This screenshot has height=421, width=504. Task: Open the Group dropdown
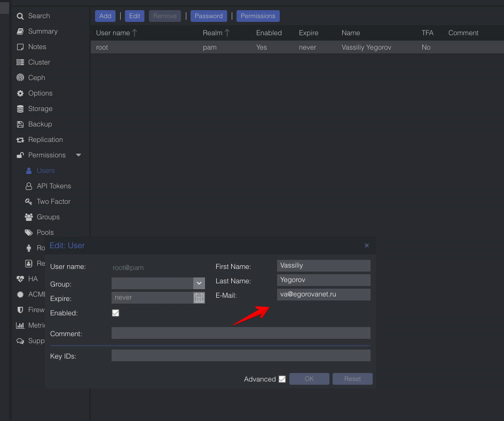[199, 283]
